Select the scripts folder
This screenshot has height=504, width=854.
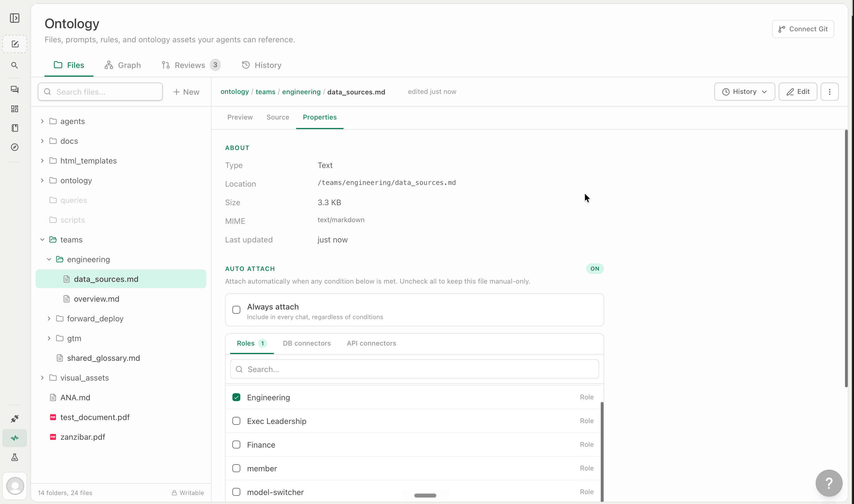click(121, 220)
